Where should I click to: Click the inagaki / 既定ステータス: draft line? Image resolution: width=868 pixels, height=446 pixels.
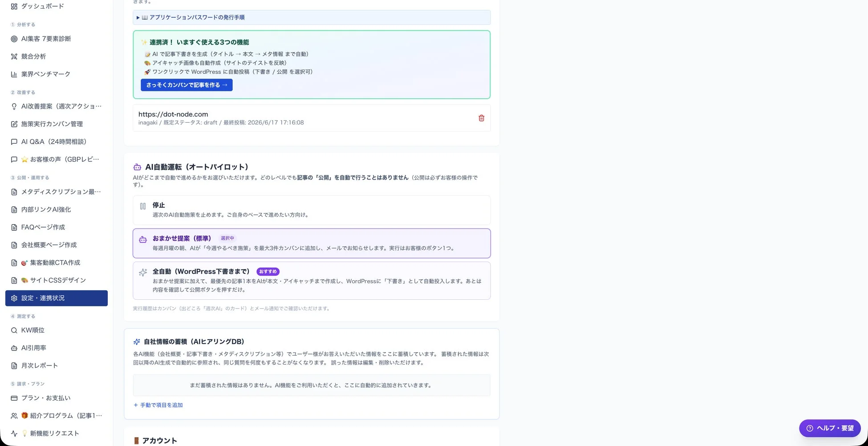click(x=221, y=123)
